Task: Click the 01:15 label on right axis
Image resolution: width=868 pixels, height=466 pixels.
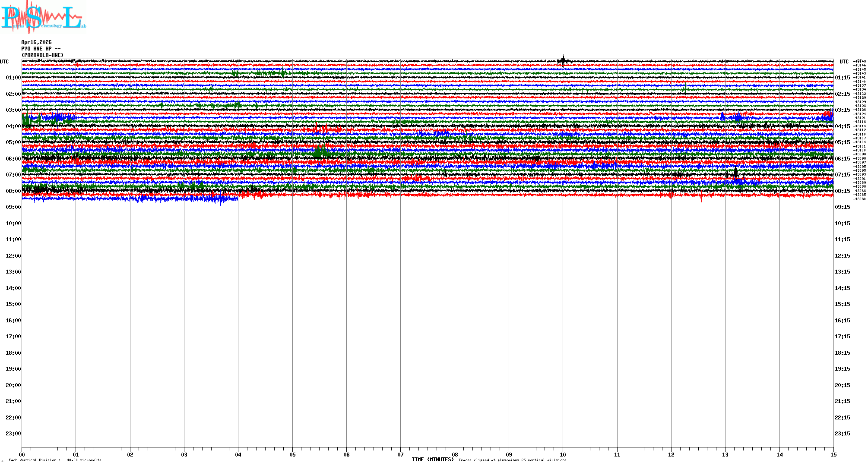Action: (842, 78)
